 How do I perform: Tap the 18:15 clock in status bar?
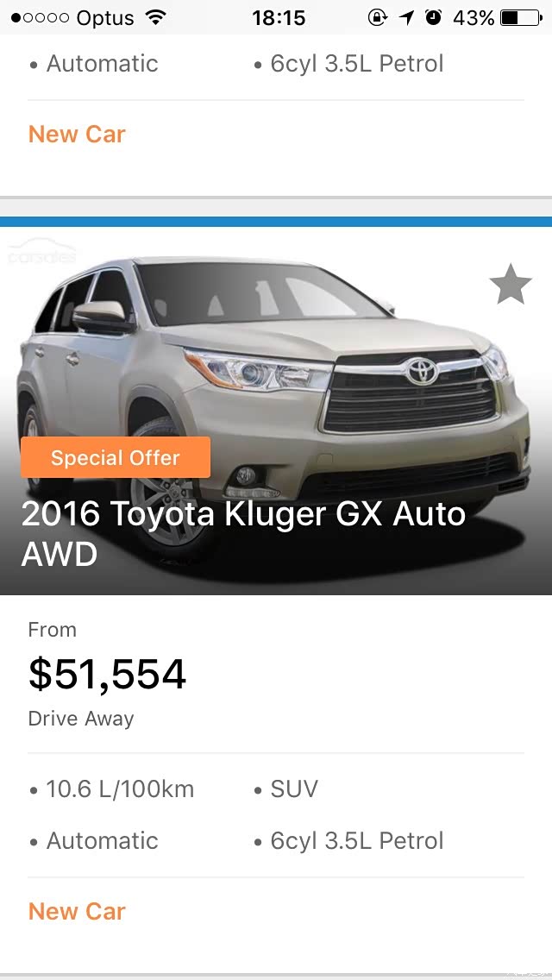click(279, 17)
